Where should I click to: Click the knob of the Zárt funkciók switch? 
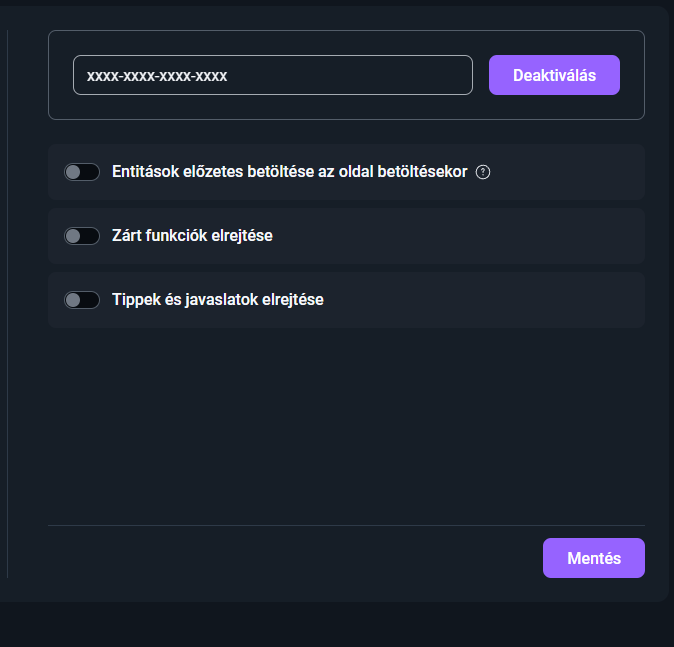[x=73, y=236]
